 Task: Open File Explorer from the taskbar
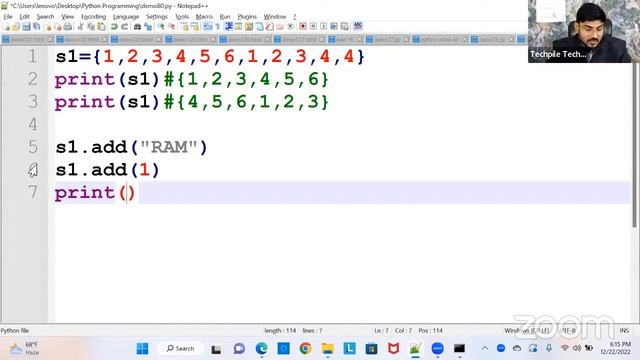(327, 349)
